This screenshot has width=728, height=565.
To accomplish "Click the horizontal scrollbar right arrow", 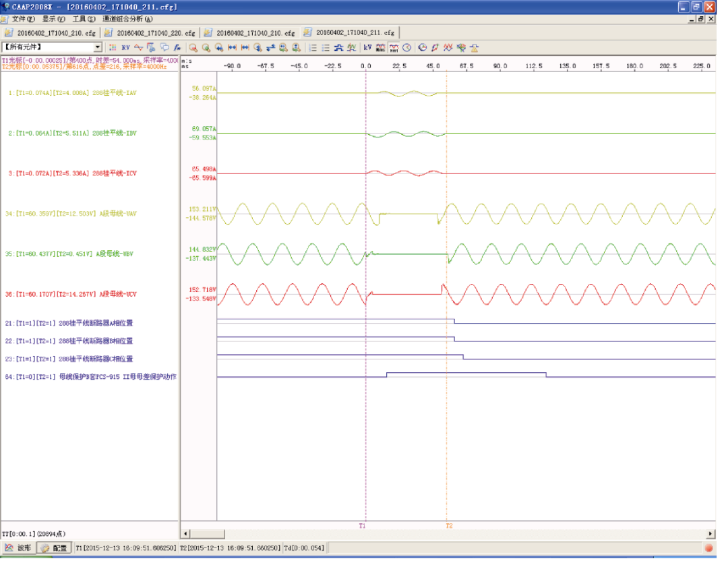I will tap(711, 534).
